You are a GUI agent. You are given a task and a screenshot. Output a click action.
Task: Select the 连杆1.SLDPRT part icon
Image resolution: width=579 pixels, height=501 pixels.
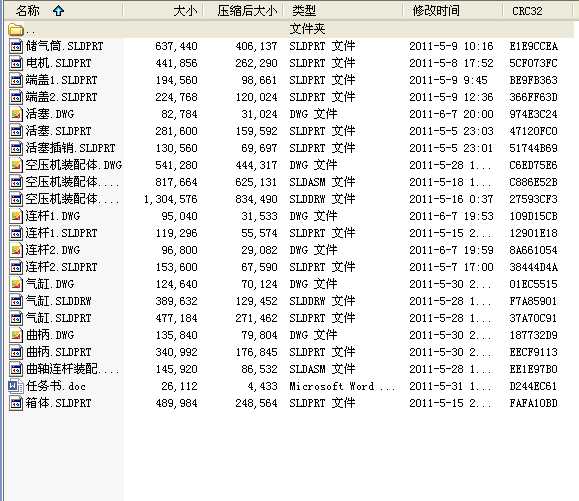16,233
